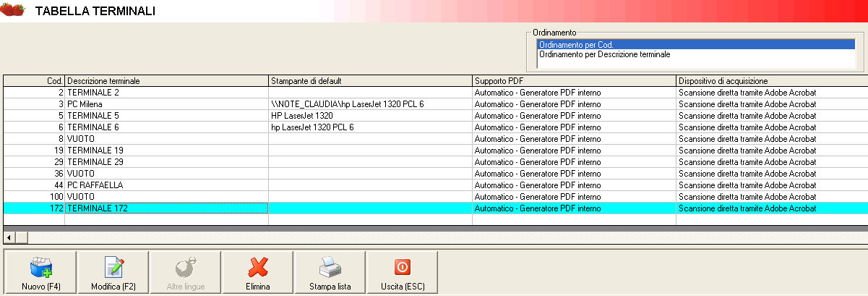Select the PC RAFFAELLA row

435,185
